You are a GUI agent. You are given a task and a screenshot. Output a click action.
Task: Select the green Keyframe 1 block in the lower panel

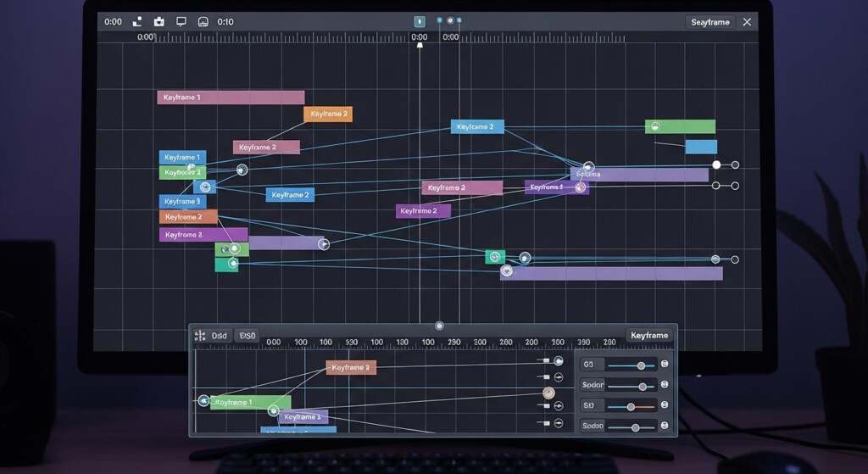250,402
